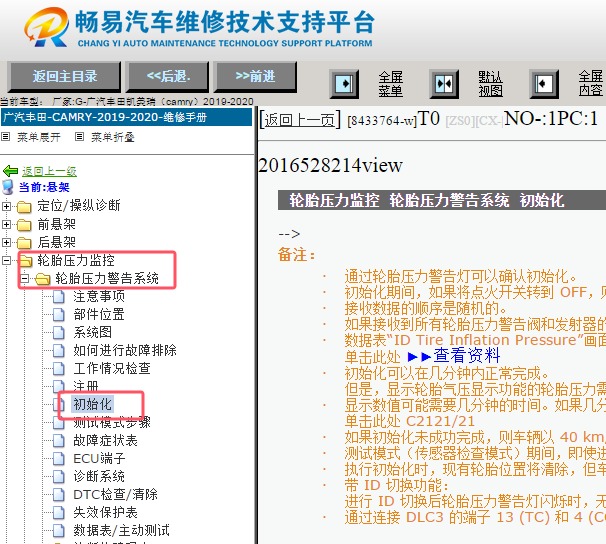
Task: Click the green back-arrow icon
Action: (10, 171)
